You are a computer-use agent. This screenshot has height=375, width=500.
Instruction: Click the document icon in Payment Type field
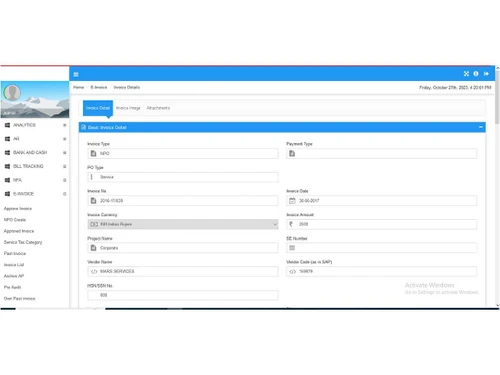click(292, 153)
